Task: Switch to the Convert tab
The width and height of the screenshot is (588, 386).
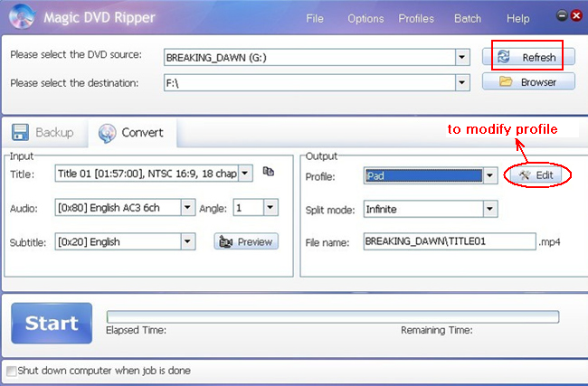Action: pos(131,132)
